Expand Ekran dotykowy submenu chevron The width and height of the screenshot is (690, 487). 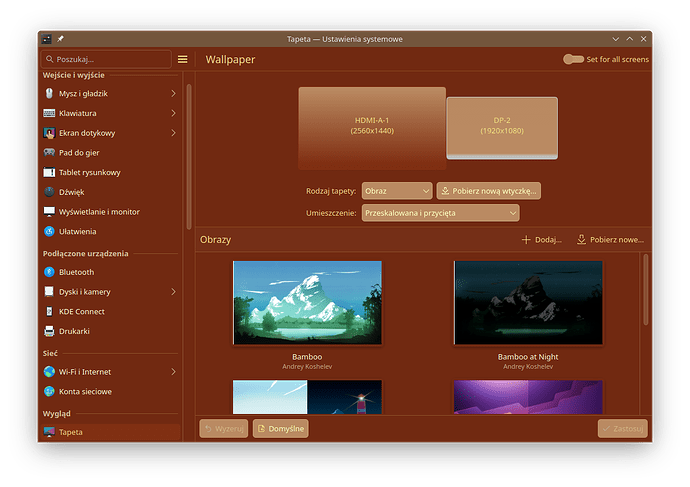click(173, 133)
